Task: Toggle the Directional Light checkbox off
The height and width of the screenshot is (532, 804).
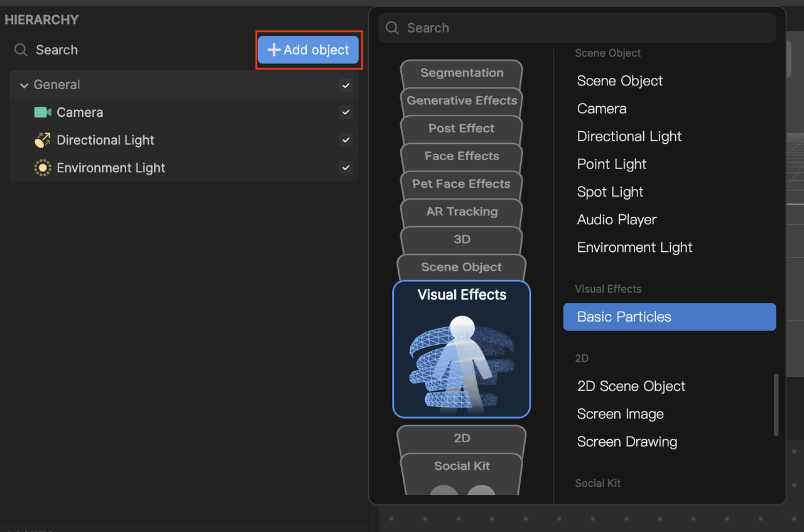Action: pyautogui.click(x=345, y=139)
